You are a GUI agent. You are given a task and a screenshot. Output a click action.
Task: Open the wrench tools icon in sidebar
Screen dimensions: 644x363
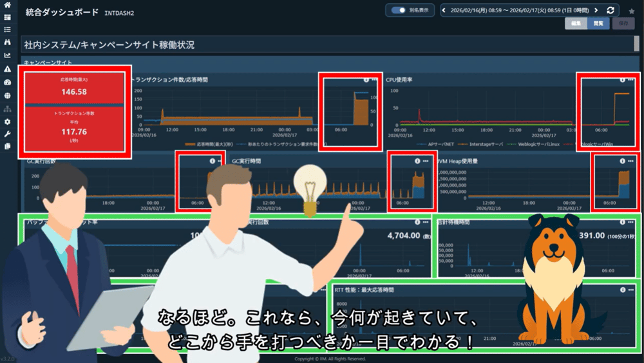pos(7,134)
